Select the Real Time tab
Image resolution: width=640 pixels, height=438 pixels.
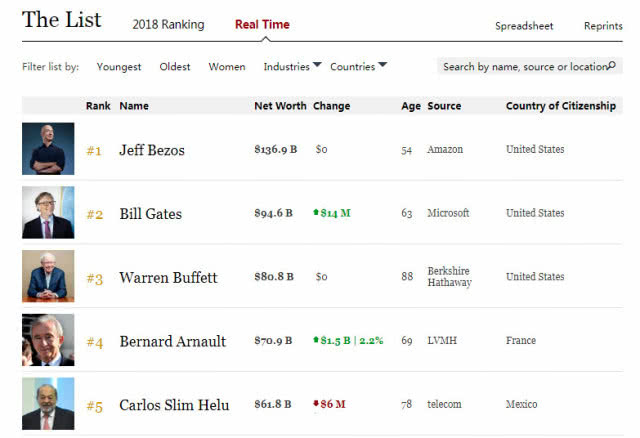[262, 24]
